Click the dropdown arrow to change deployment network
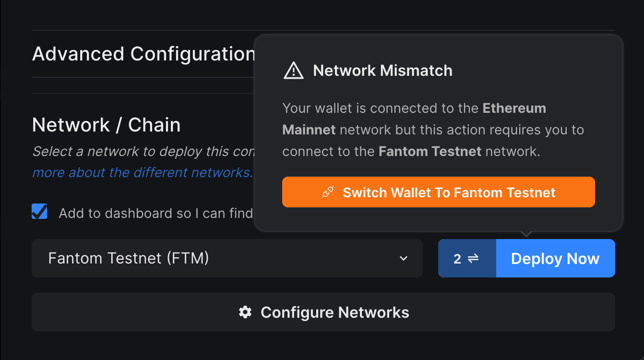Viewport: 644px width, 360px height. (x=403, y=258)
